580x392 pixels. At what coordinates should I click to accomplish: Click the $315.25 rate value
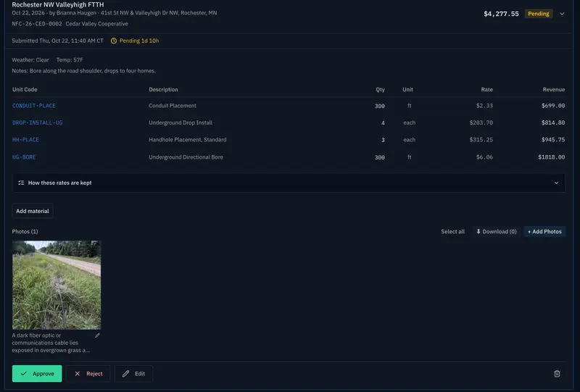[x=481, y=140]
